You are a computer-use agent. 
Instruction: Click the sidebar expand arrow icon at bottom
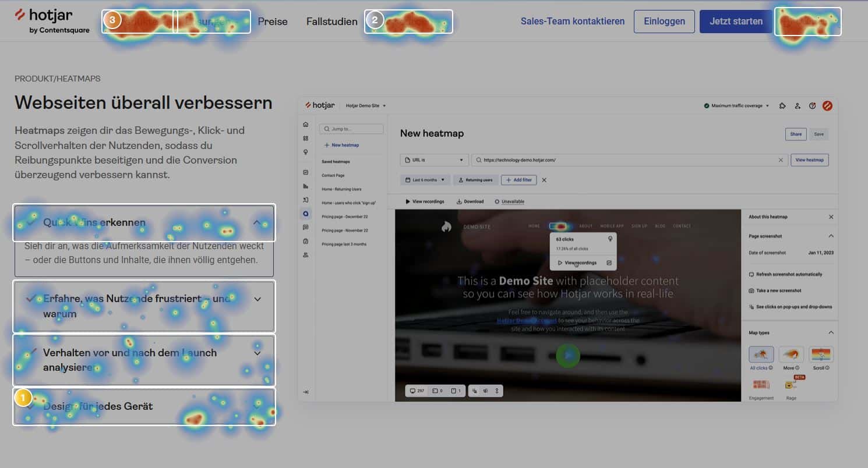pos(306,392)
